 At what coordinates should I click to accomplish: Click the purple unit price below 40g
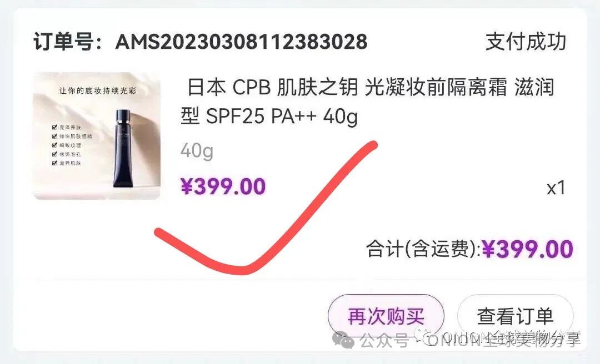(223, 186)
